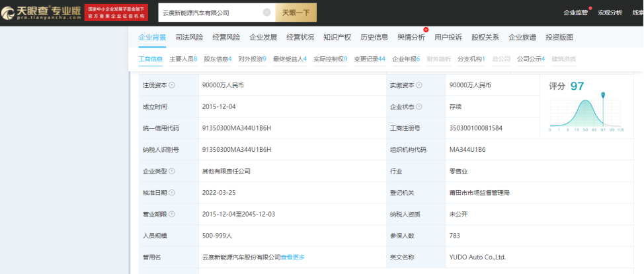Viewport: 644px width, 274px height.
Task: Click the help icon next to 核准日期
Action: 172,193
